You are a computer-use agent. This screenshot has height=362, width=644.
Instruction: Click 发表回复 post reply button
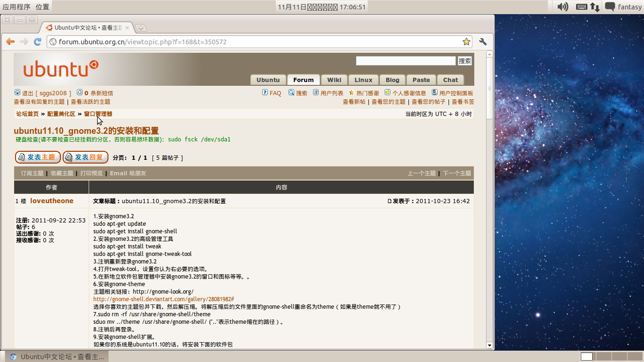coord(85,157)
